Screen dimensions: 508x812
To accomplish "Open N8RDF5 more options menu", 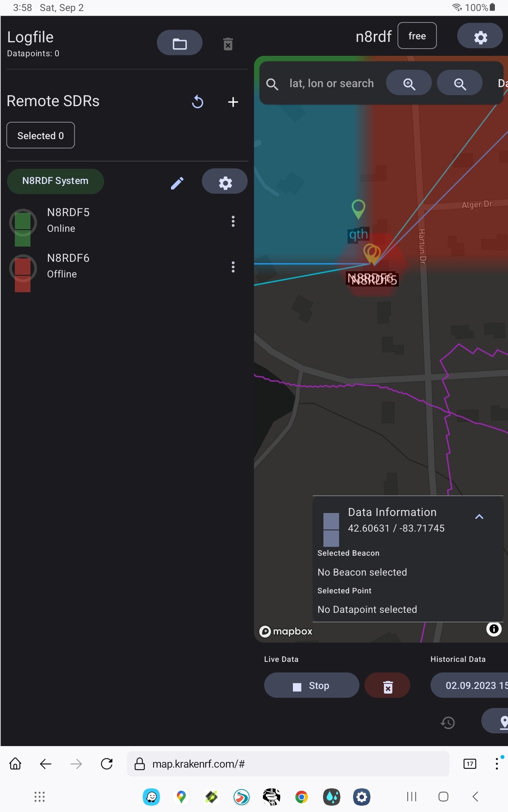I will click(233, 221).
